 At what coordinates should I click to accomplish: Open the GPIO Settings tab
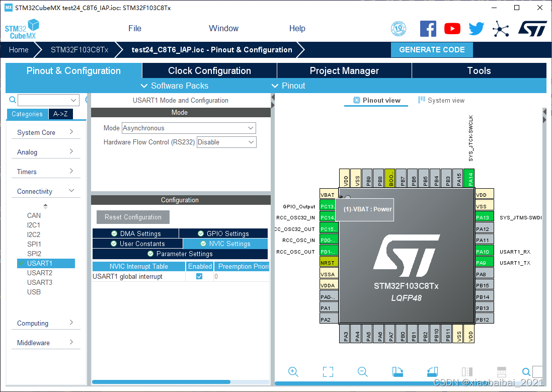(223, 233)
